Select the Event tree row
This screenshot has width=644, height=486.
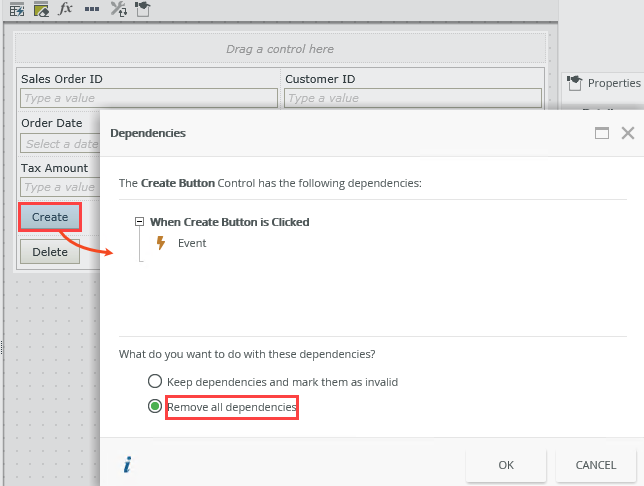point(192,243)
